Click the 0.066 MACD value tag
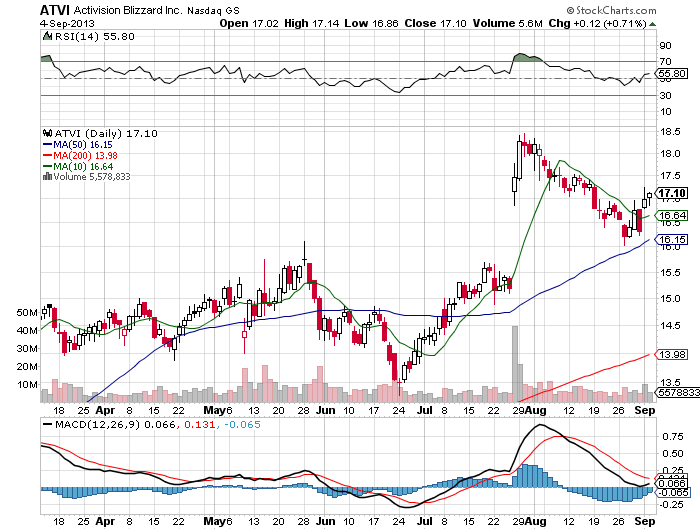 tap(671, 483)
